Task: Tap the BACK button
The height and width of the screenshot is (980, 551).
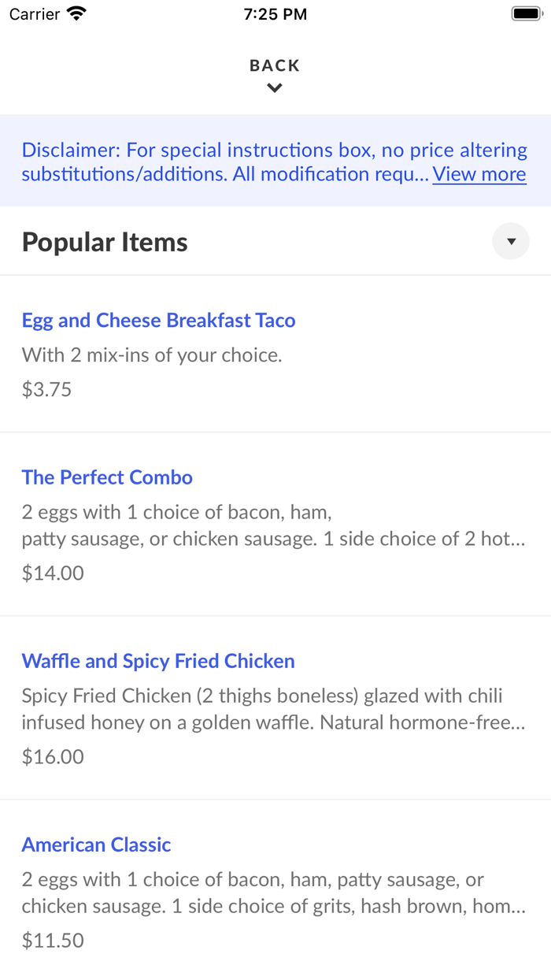Action: pyautogui.click(x=274, y=65)
